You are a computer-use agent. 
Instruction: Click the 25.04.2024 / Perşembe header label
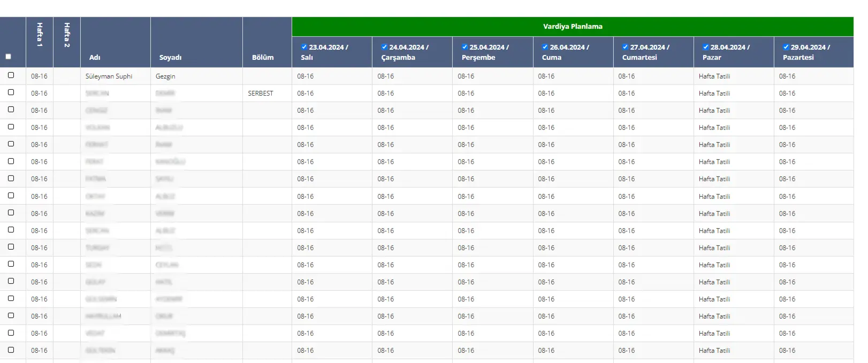(x=485, y=52)
